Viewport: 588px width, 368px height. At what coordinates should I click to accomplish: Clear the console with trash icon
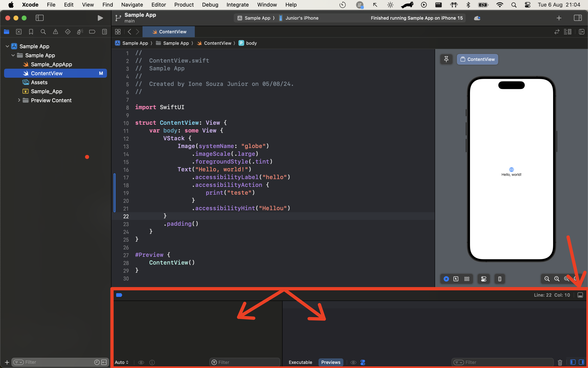click(560, 362)
